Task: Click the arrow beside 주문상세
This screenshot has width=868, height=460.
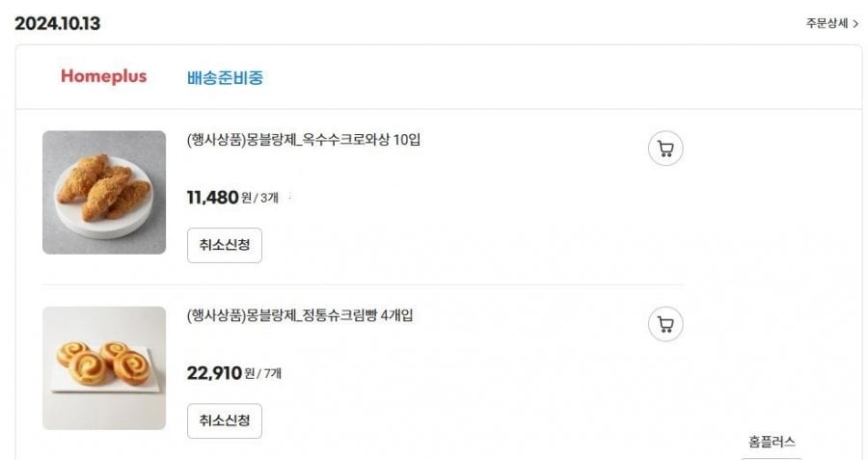Action: tap(855, 24)
